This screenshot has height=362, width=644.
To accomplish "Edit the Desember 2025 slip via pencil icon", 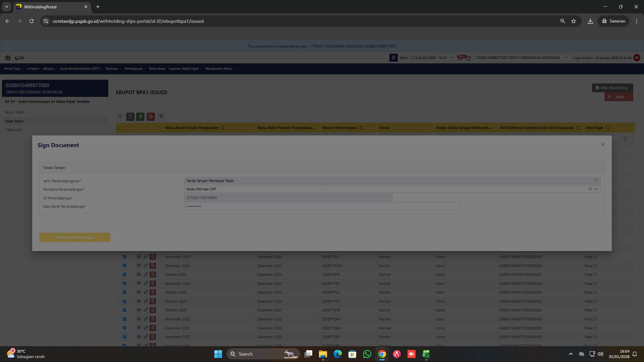I will pos(146,265).
